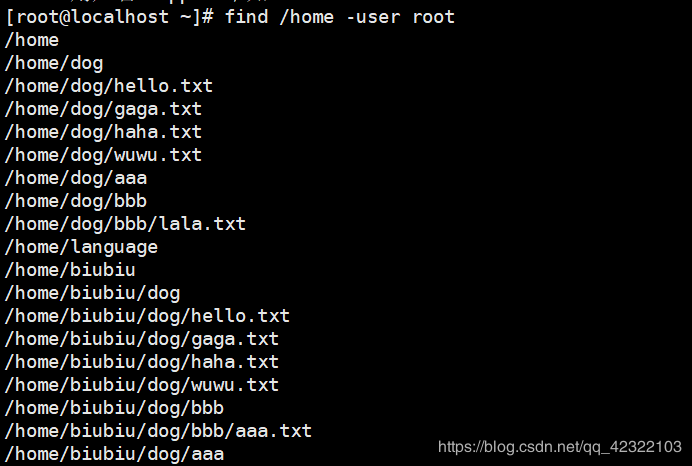Select the /home/dog/hello.txt path
Image resolution: width=692 pixels, height=466 pixels.
[x=109, y=86]
